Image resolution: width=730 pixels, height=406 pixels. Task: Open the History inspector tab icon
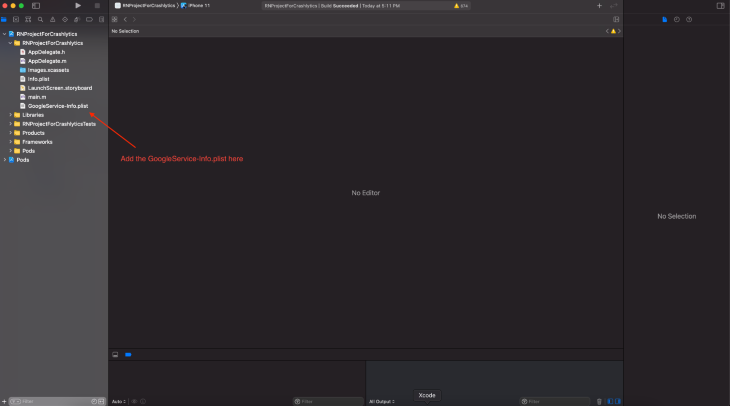[x=677, y=19]
